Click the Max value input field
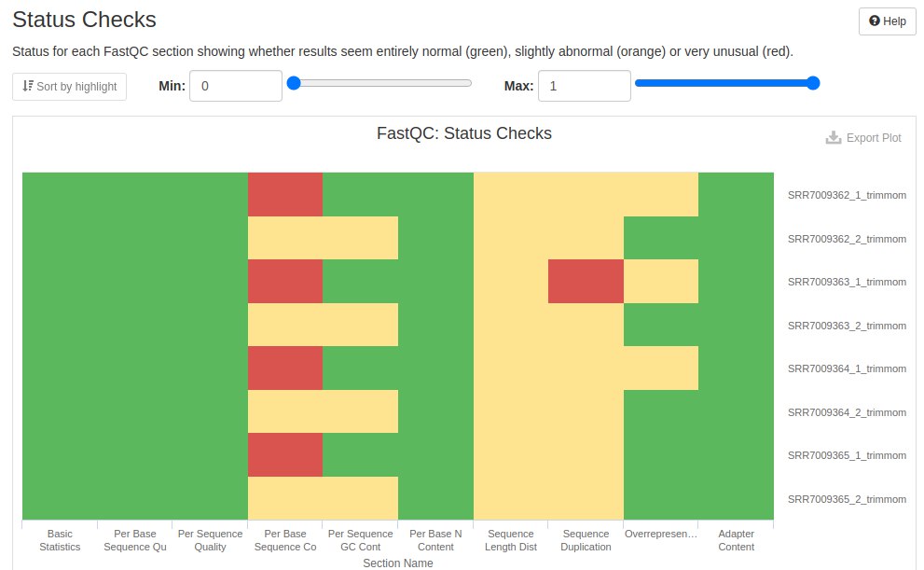This screenshot has height=570, width=924. pos(585,86)
